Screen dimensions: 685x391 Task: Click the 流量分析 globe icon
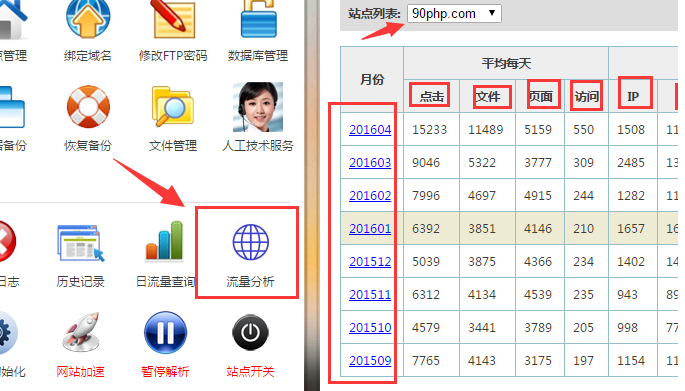coord(250,242)
